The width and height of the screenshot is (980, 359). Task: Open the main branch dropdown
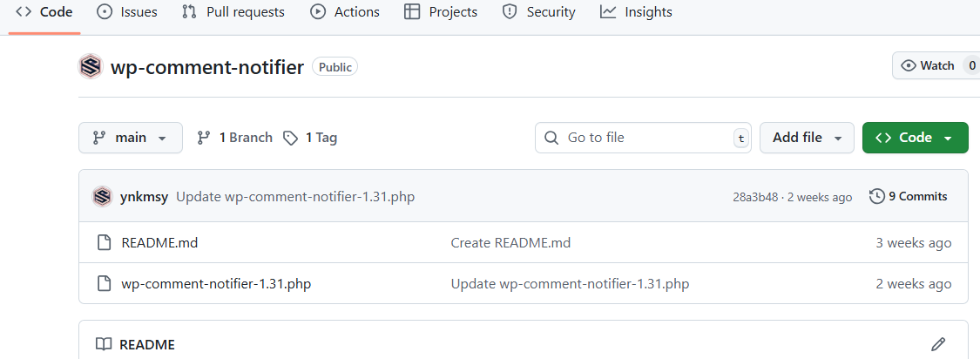click(x=131, y=138)
